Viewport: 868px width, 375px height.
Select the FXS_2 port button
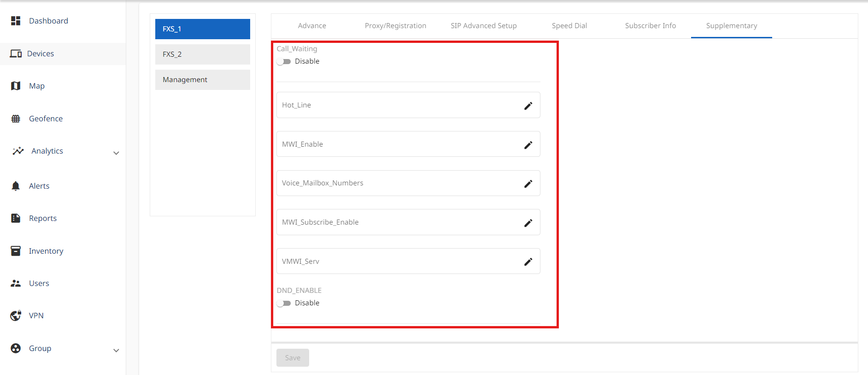[203, 54]
